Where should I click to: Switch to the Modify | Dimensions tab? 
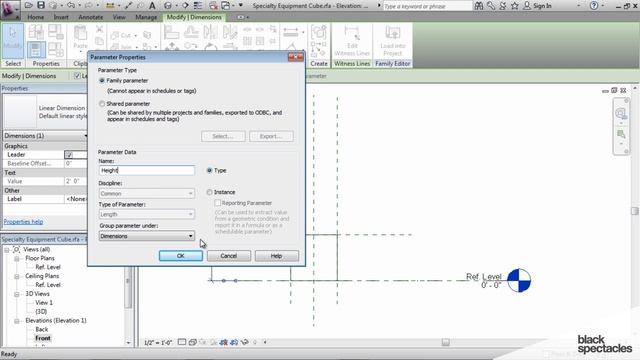click(194, 17)
